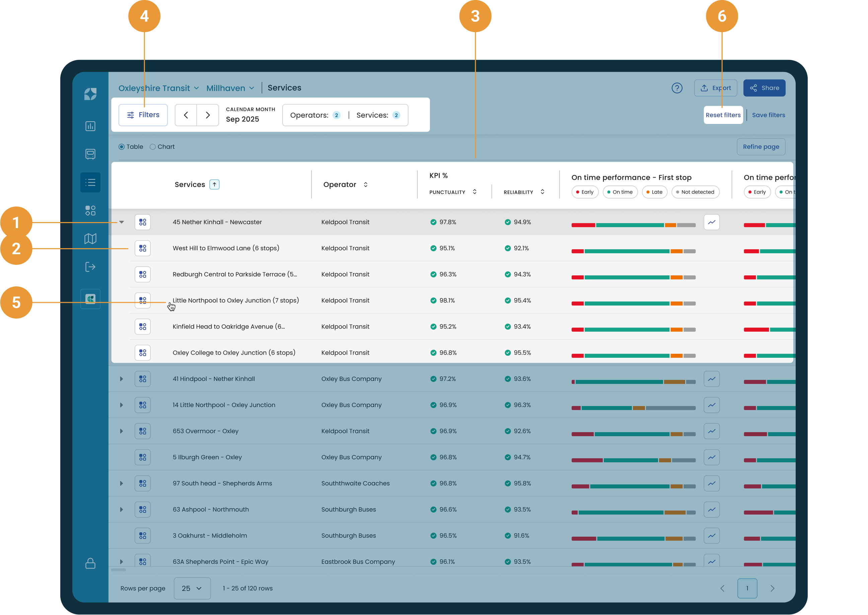Select the Chart view radio button
This screenshot has height=615, width=868.
[x=153, y=147]
